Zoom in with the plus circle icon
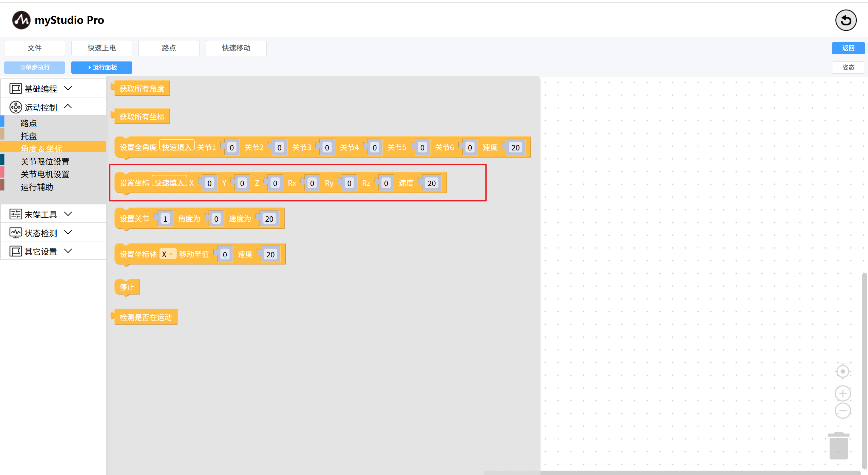This screenshot has width=868, height=475. [x=843, y=394]
